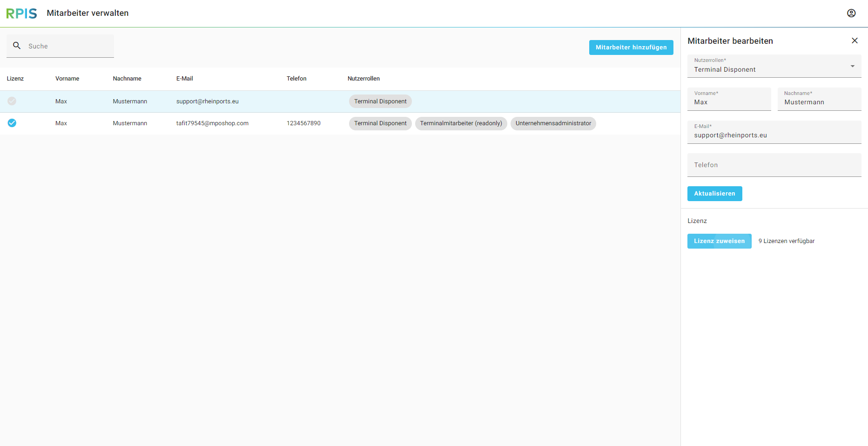Sort by the Nachname column header

[x=127, y=79]
